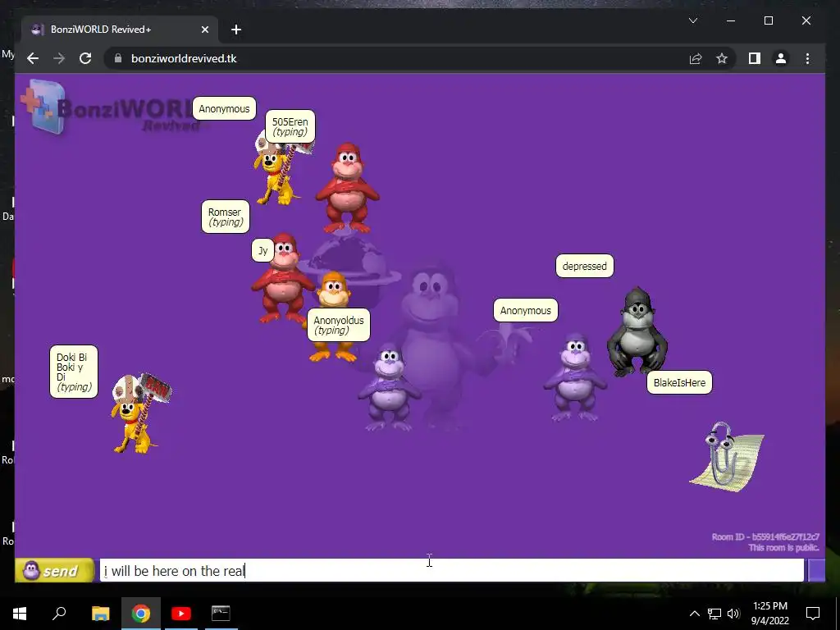Close the BonziWORLD Revived+ tab
The height and width of the screenshot is (630, 840).
pos(204,30)
